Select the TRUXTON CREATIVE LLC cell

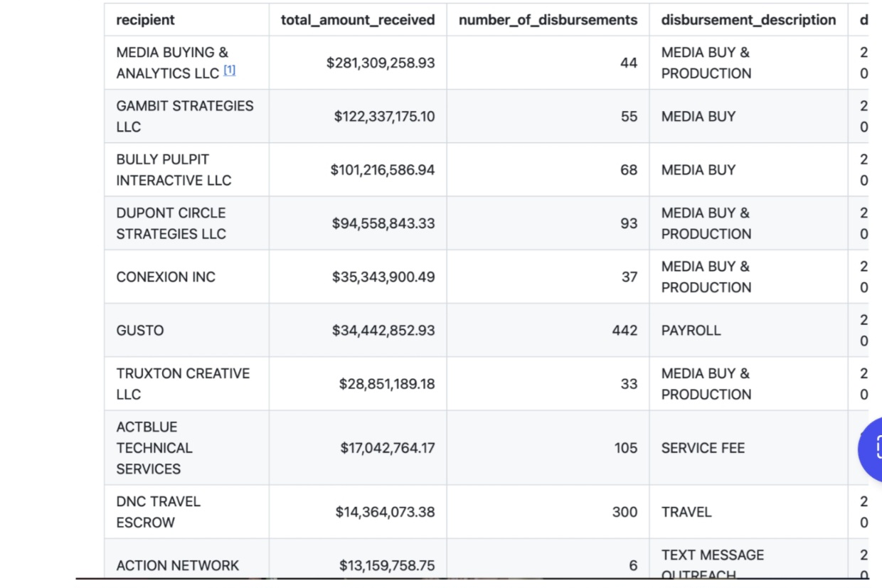(x=183, y=384)
